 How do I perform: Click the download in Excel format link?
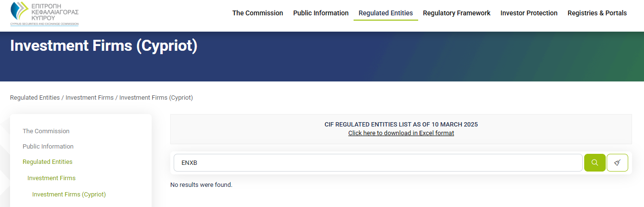pos(401,133)
